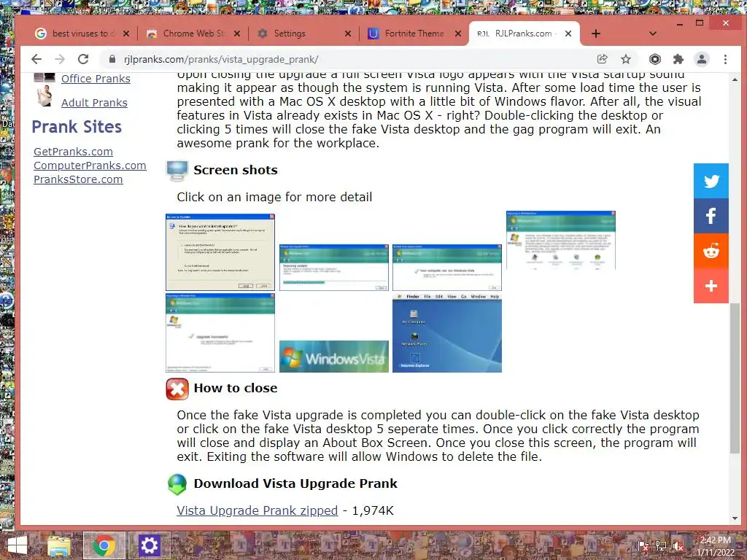Open the Settings gear taskbar app
The height and width of the screenshot is (560, 747).
coord(149,545)
